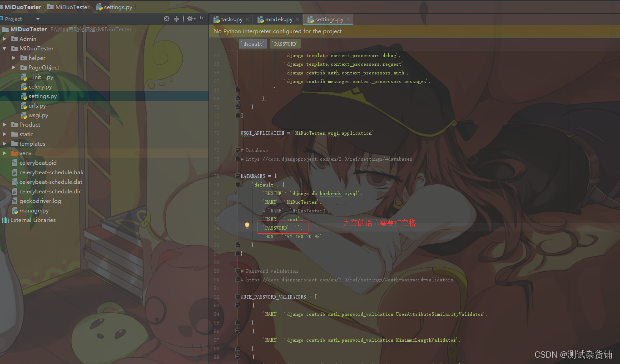Image resolution: width=620 pixels, height=364 pixels.
Task: Click the No Python interpreter notification banner
Action: pos(414,31)
